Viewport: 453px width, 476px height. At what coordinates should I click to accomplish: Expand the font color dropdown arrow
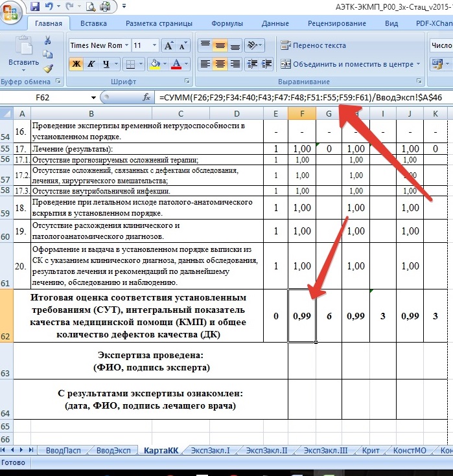coord(186,64)
